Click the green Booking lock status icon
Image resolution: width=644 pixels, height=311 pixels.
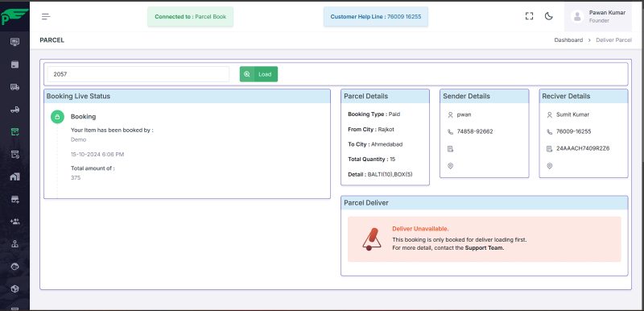(x=57, y=117)
